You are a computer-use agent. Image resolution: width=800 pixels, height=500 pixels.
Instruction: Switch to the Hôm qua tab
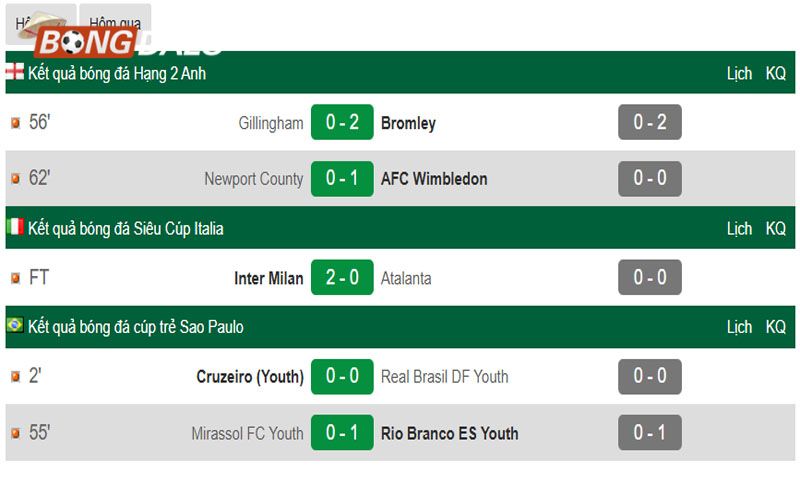115,23
